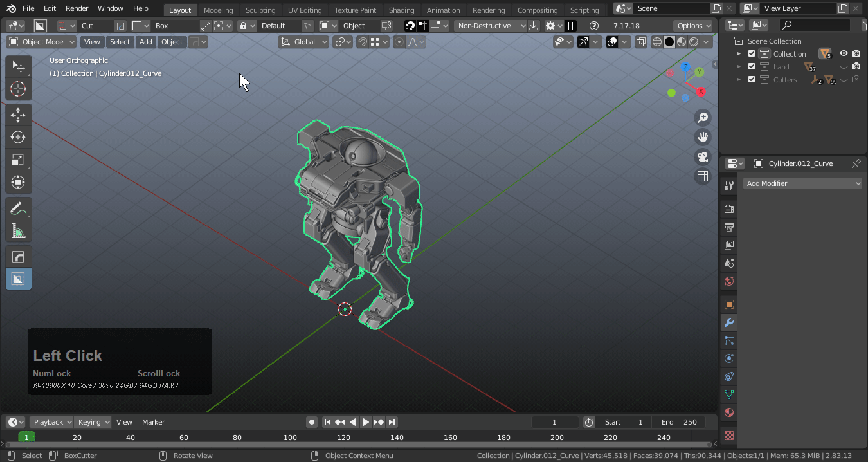
Task: Open the World properties tab
Action: 729,281
